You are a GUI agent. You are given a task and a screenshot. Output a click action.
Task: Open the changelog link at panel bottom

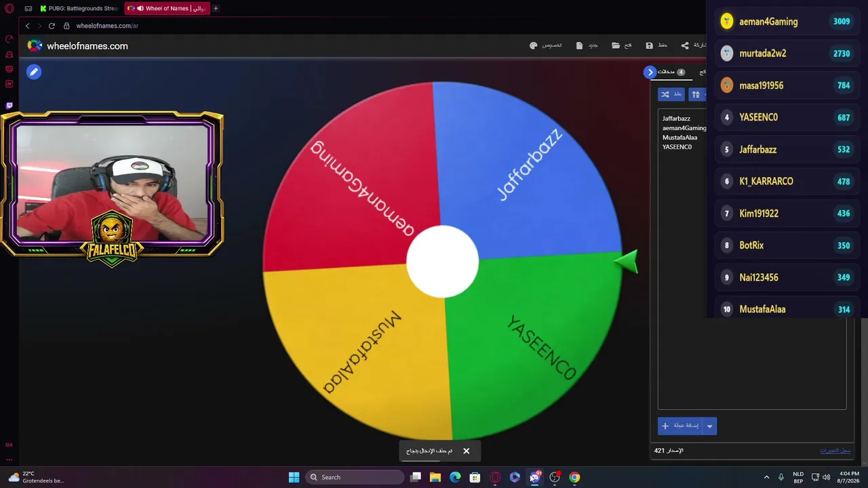coord(835,451)
